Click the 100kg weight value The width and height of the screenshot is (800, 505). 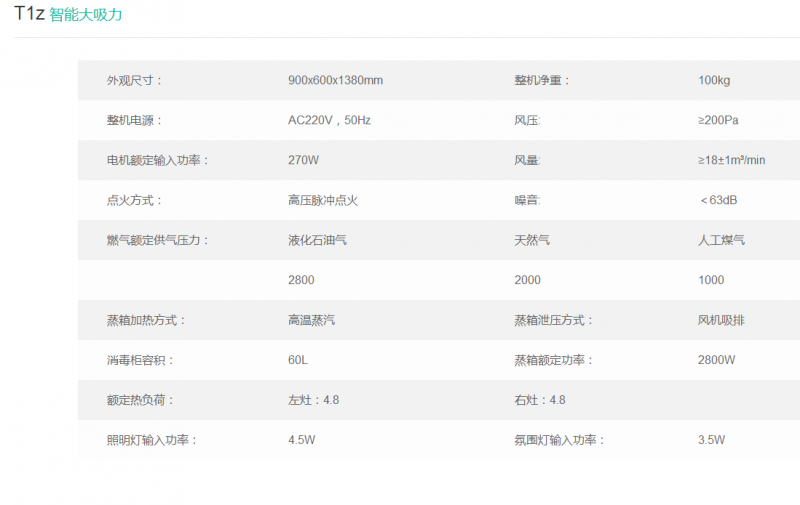(x=714, y=80)
